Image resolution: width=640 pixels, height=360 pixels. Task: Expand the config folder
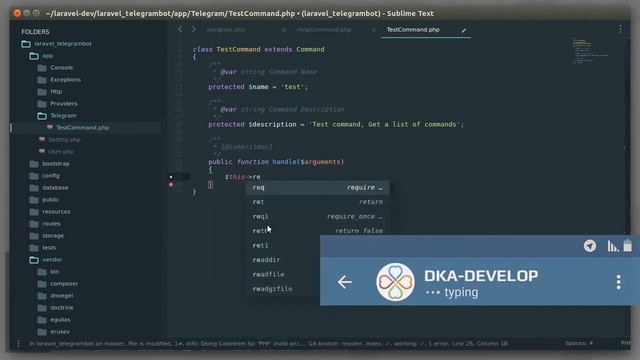click(44, 176)
